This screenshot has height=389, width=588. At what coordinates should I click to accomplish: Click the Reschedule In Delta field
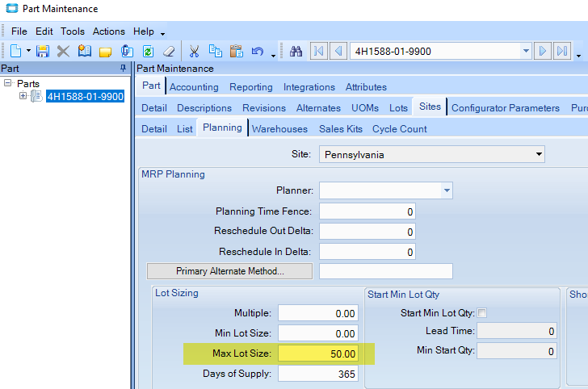pyautogui.click(x=367, y=252)
